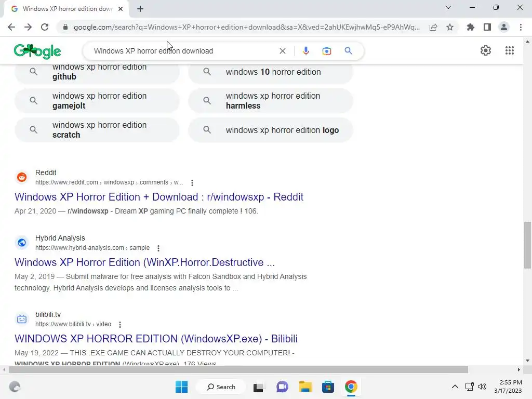Open the tab search chevron

[448, 7]
